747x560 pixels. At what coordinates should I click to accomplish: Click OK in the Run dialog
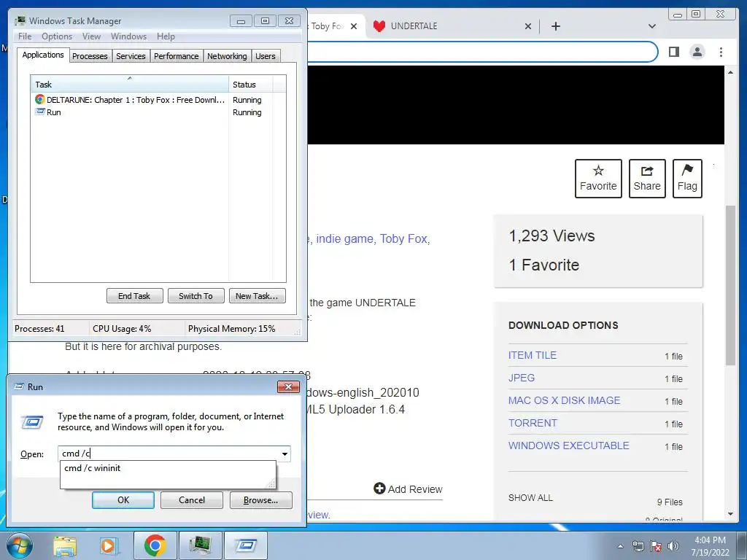[x=123, y=500]
